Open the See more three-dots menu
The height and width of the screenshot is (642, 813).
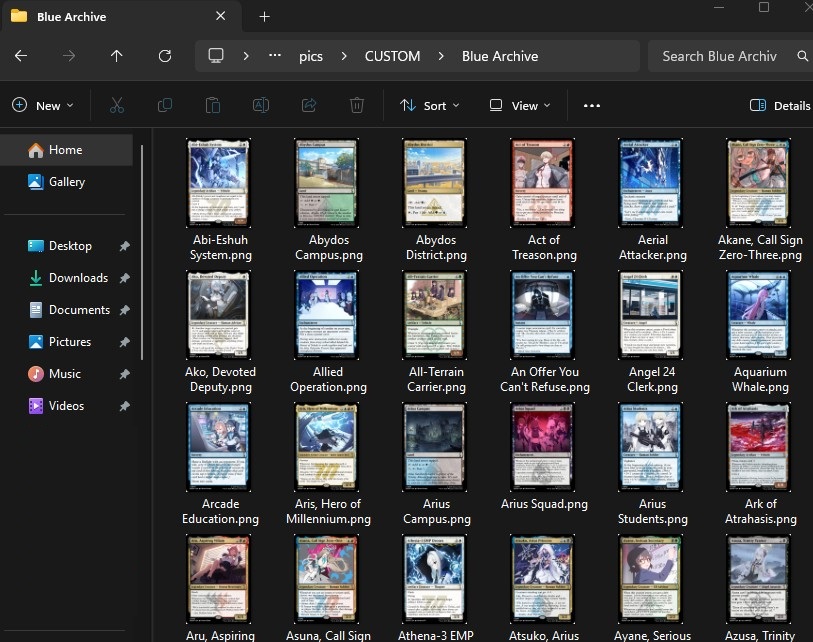click(x=592, y=105)
